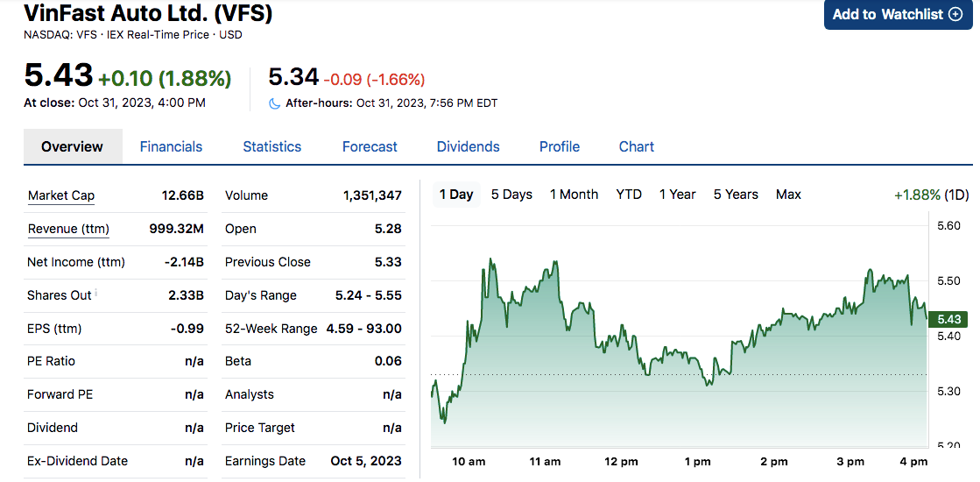Switch to the Chart tab
Image resolution: width=980 pixels, height=482 pixels.
(x=636, y=147)
